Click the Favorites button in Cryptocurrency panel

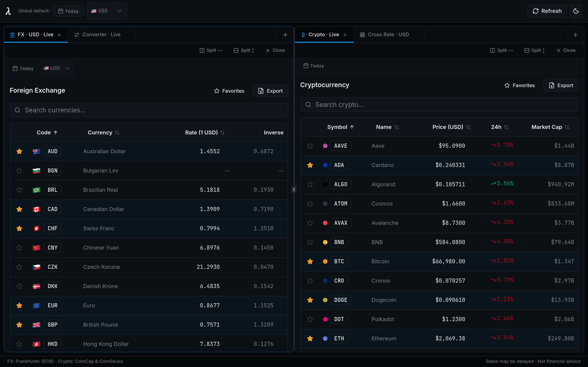[x=520, y=85]
